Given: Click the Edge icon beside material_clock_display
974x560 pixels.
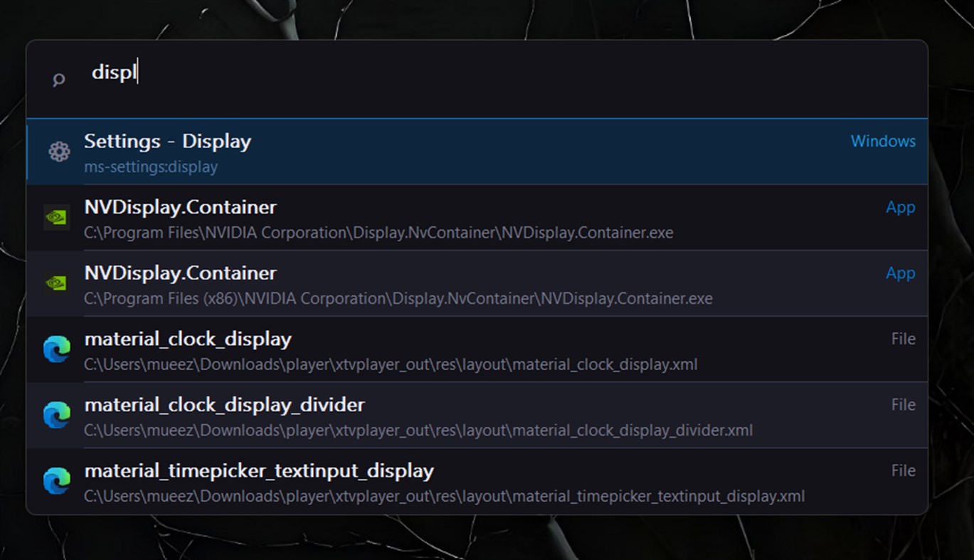Looking at the screenshot, I should (56, 349).
